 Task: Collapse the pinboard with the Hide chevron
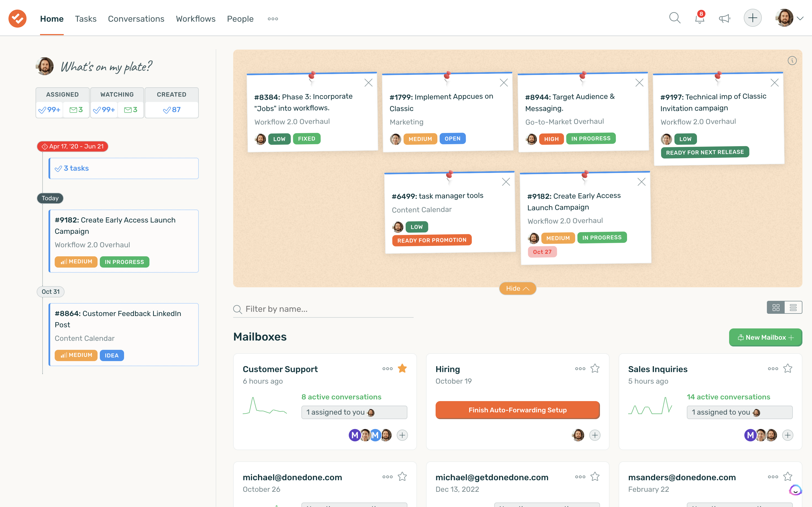click(517, 288)
